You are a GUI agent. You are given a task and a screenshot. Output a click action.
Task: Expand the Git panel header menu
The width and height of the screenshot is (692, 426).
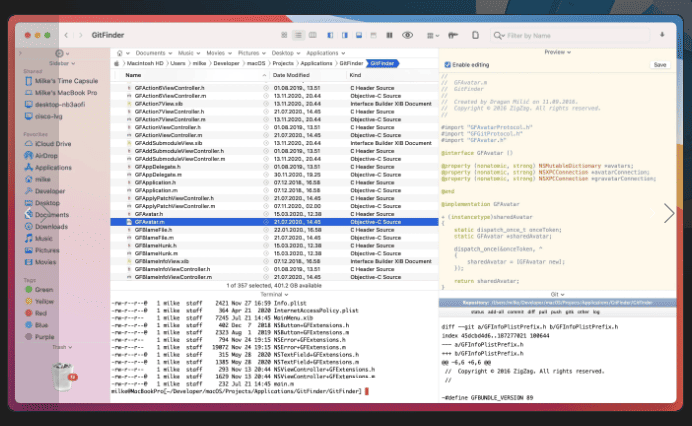click(557, 294)
